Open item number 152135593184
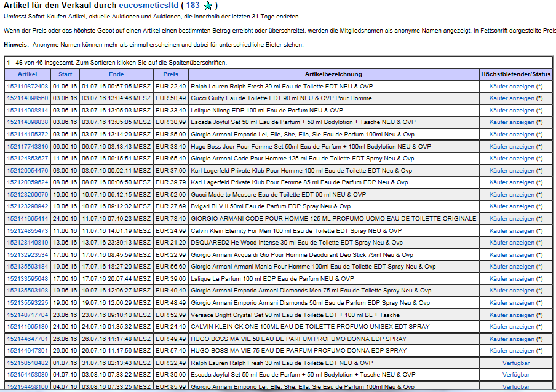 [28, 267]
